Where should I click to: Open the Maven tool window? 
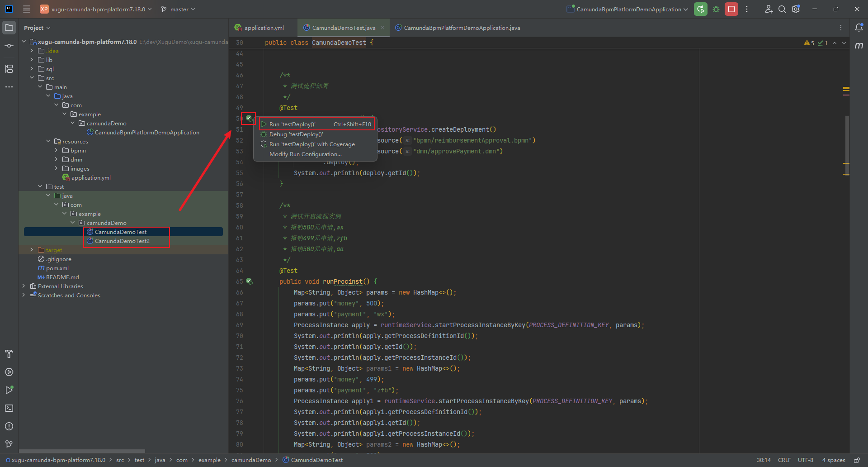tap(859, 46)
